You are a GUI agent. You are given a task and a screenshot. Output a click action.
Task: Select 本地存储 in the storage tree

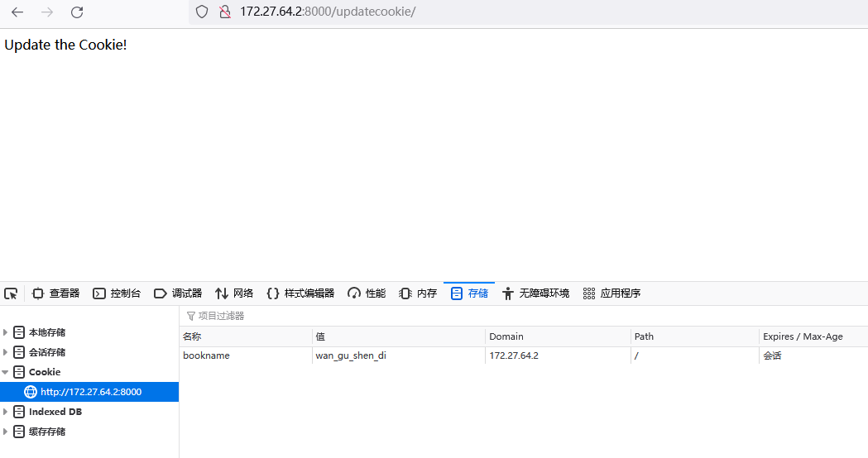click(x=47, y=332)
